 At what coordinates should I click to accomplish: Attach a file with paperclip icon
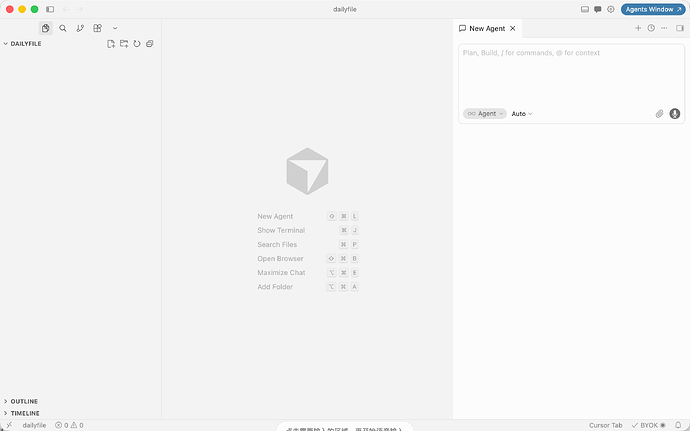pyautogui.click(x=659, y=114)
